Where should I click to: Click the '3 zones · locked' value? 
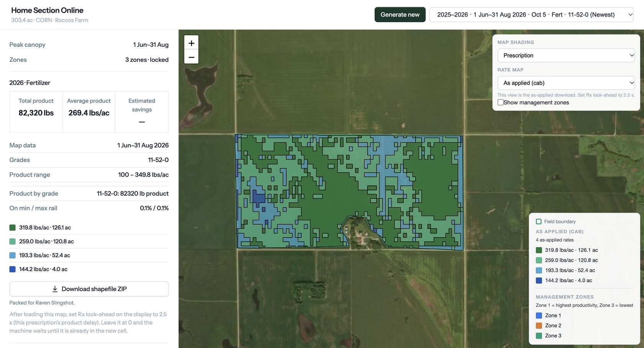point(147,59)
